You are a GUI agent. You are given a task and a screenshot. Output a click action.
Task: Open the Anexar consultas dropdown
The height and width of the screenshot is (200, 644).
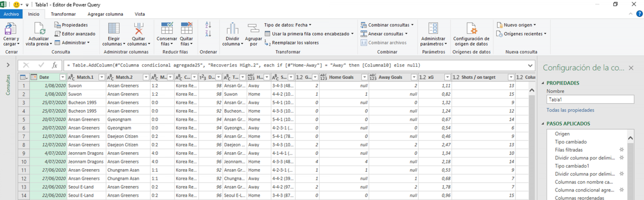385,34
